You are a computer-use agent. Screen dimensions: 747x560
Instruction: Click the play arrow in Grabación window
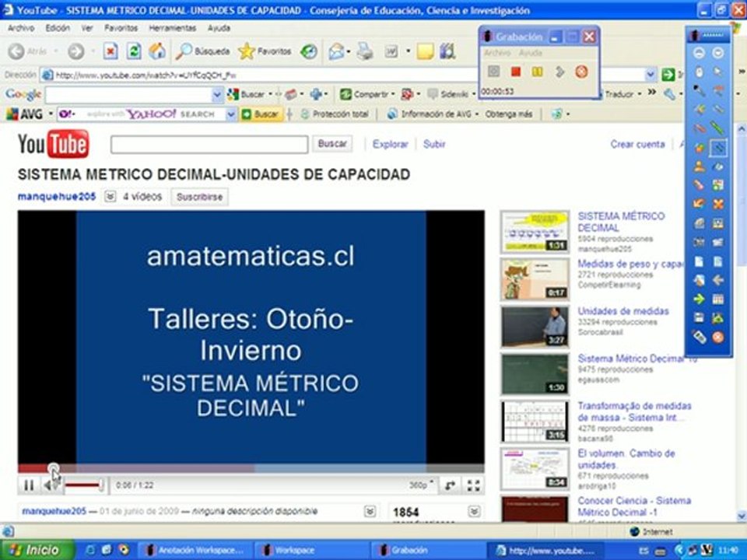(x=559, y=72)
